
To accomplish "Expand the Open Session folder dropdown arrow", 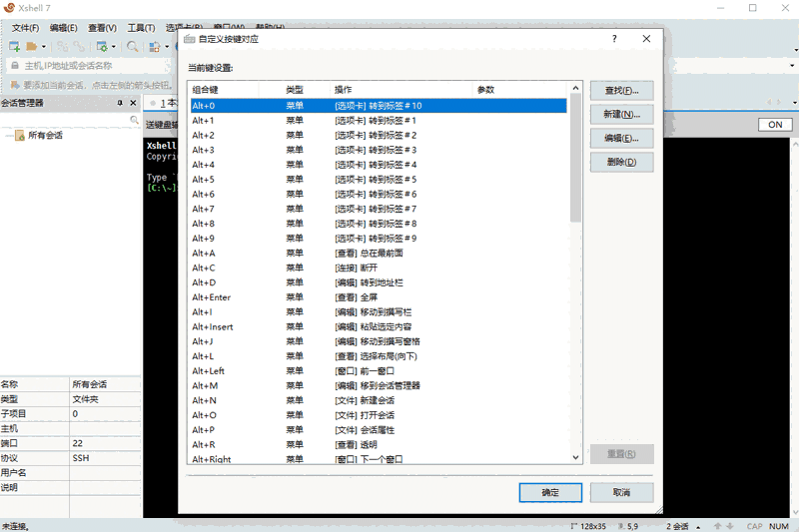I will coord(44,47).
